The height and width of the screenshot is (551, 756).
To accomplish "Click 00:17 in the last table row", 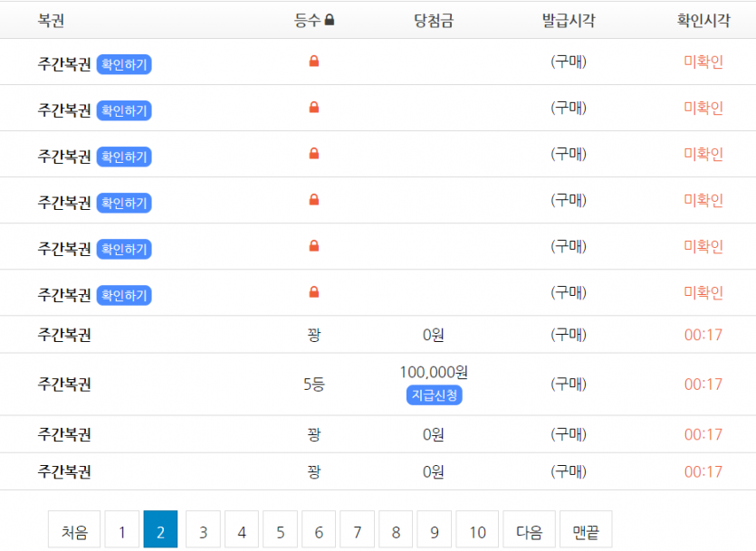I will [703, 471].
